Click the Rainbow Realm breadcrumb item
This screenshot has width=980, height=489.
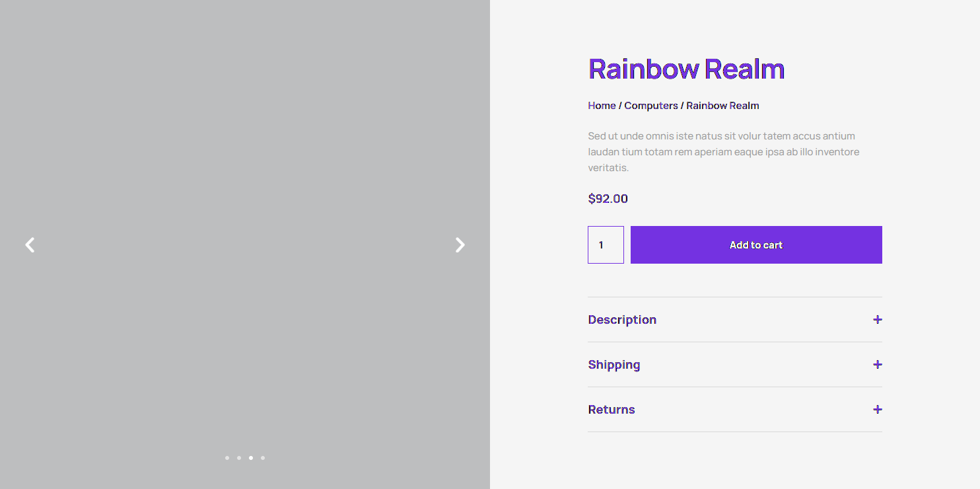point(722,106)
